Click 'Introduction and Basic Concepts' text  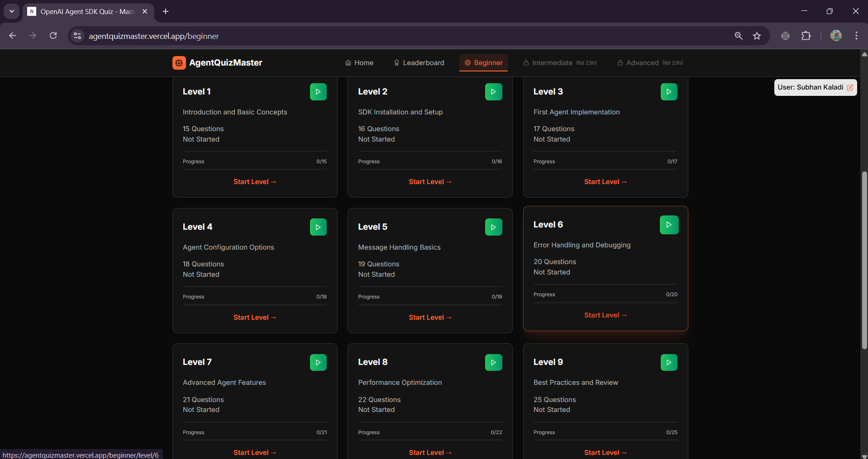235,112
